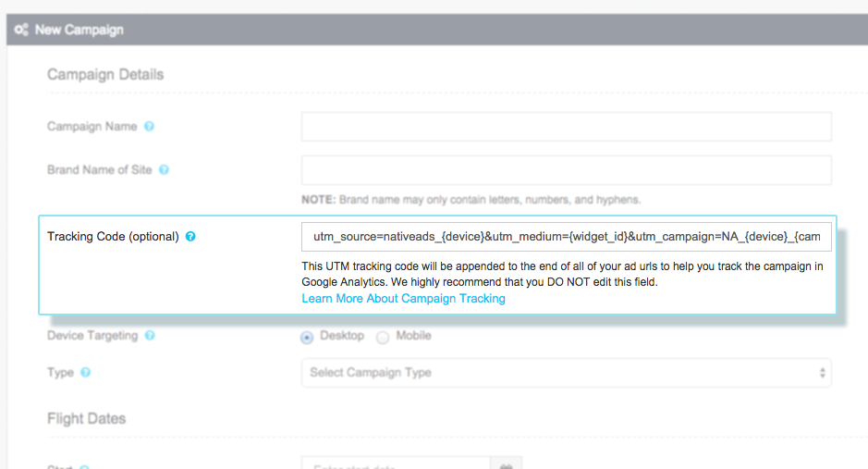
Task: Click the Device Targeting label
Action: tap(92, 336)
